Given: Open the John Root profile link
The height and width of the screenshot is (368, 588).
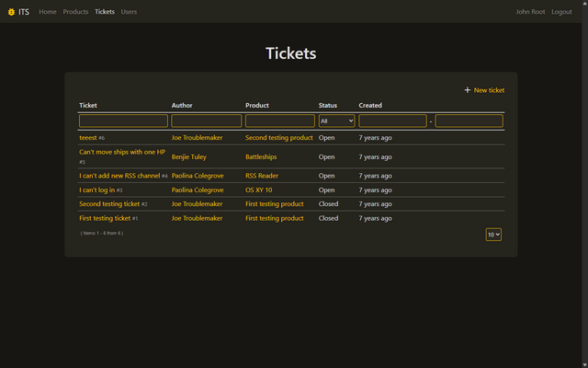Looking at the screenshot, I should pos(530,12).
